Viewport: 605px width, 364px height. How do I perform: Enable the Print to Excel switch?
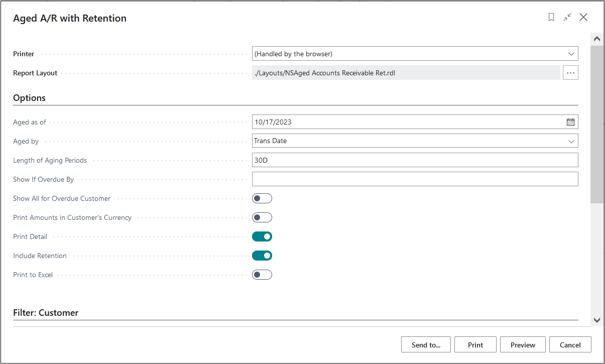(x=262, y=275)
